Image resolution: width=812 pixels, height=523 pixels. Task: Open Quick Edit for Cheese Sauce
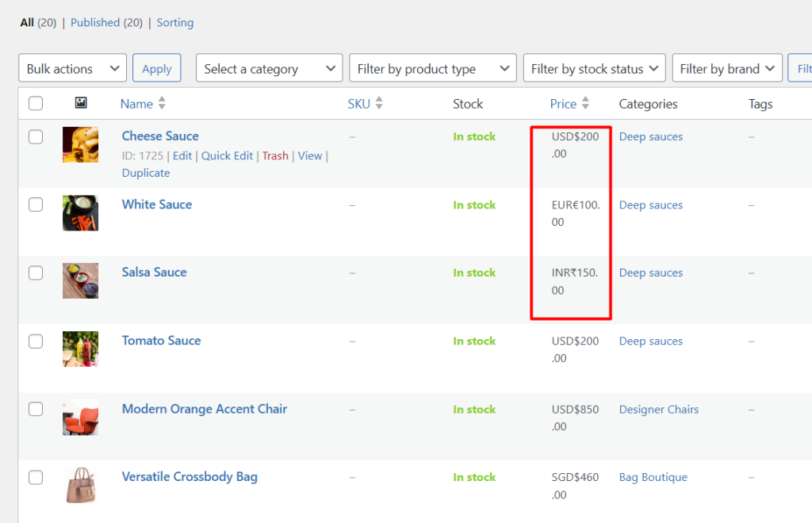coord(227,155)
